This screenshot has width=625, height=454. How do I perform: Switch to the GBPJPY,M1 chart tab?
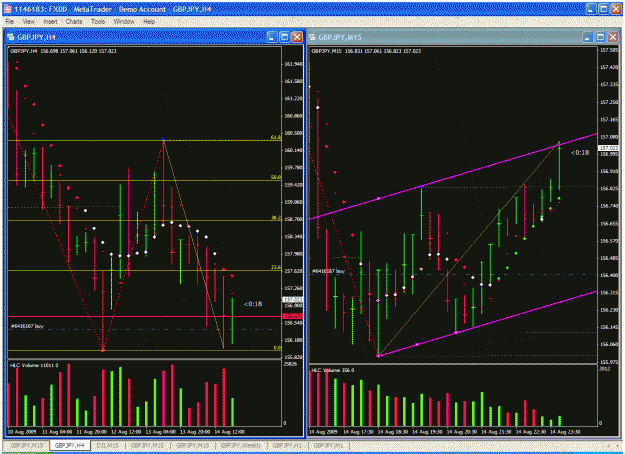click(328, 445)
